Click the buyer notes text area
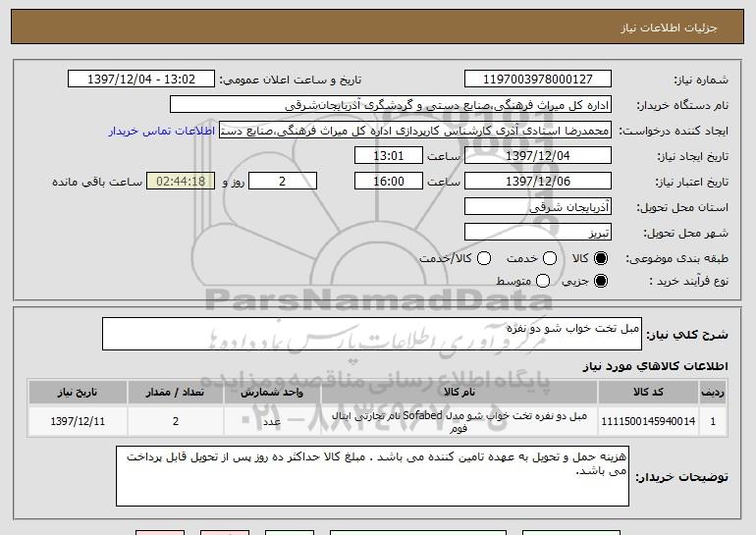Image resolution: width=756 pixels, height=535 pixels. pyautogui.click(x=372, y=476)
